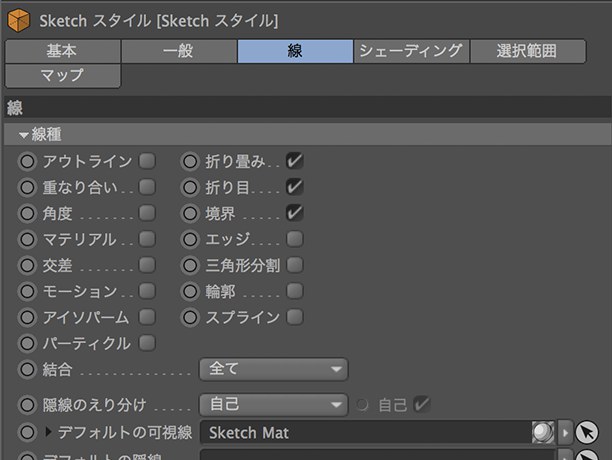Click the 線 section header label
Image resolution: width=612 pixels, height=460 pixels.
[x=14, y=108]
